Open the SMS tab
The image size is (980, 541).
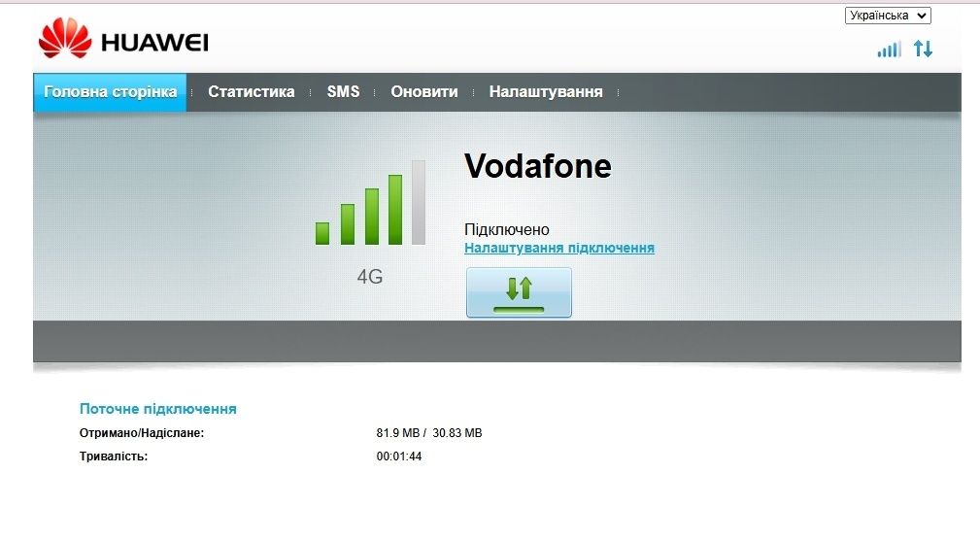tap(343, 92)
